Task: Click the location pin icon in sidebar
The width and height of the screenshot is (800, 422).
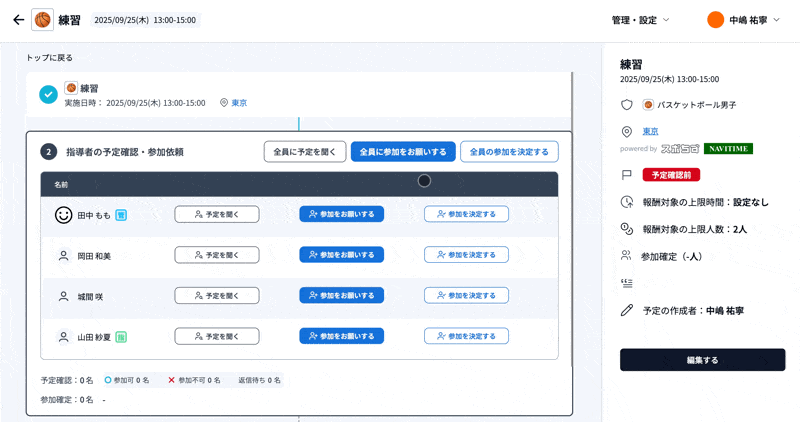Action: point(627,131)
